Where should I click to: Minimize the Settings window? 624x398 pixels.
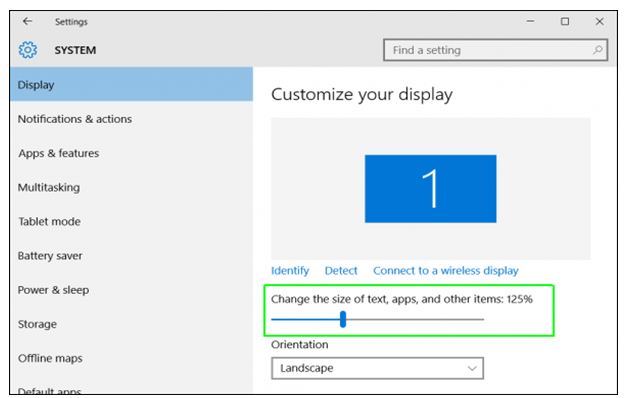(530, 21)
